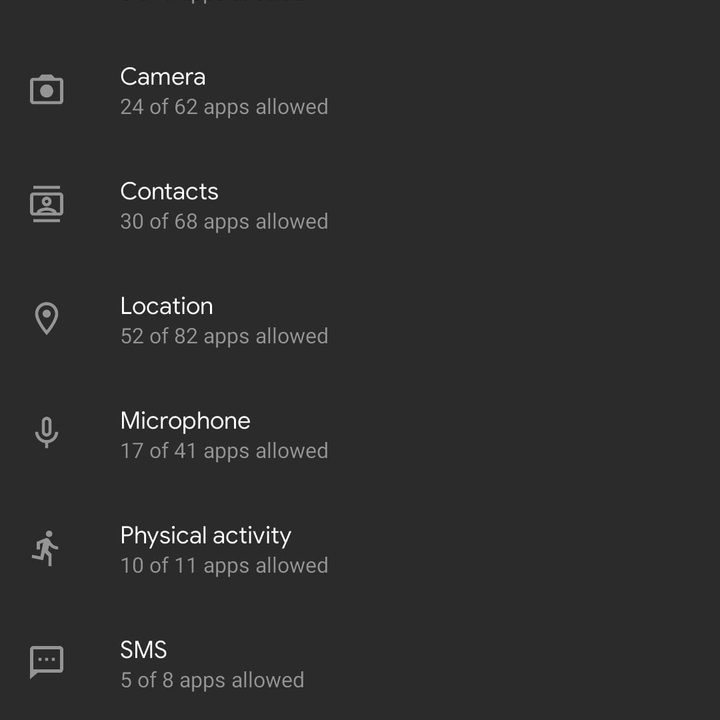The height and width of the screenshot is (720, 720).
Task: Tap the Location pin icon
Action: click(46, 319)
